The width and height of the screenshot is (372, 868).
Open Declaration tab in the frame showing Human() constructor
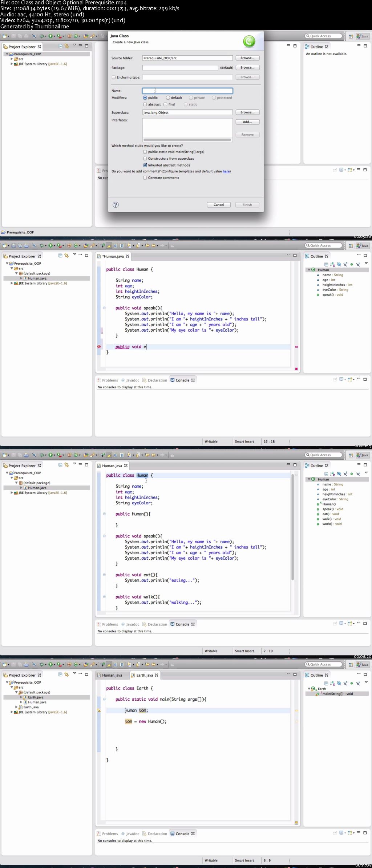[155, 624]
